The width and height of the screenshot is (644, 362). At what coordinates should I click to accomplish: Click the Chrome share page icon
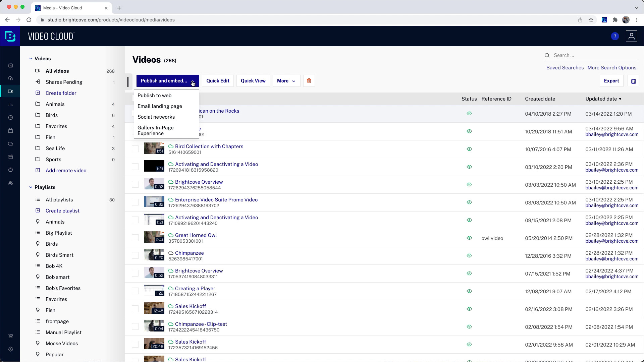point(580,20)
